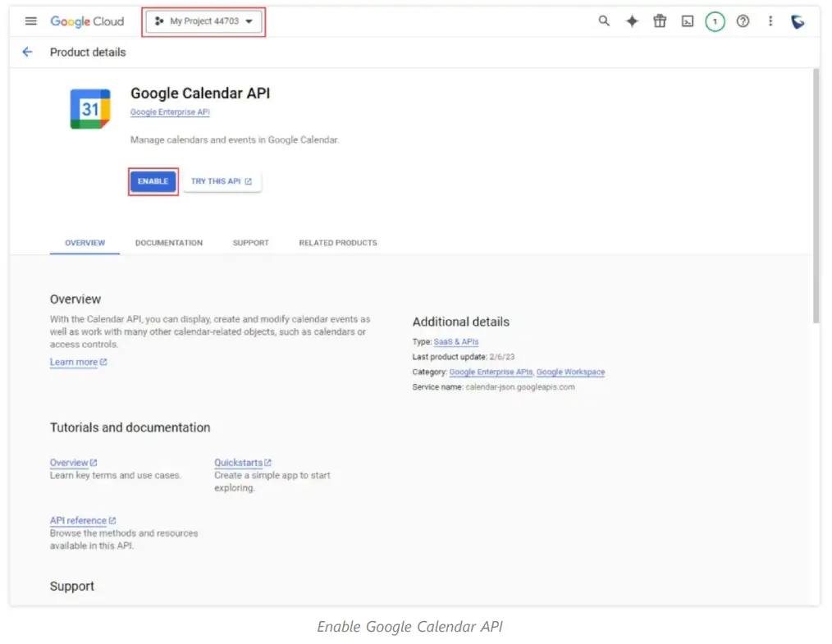Open the Gemini sparkle assistant icon
Viewport: 832px width, 644px height.
click(x=632, y=21)
